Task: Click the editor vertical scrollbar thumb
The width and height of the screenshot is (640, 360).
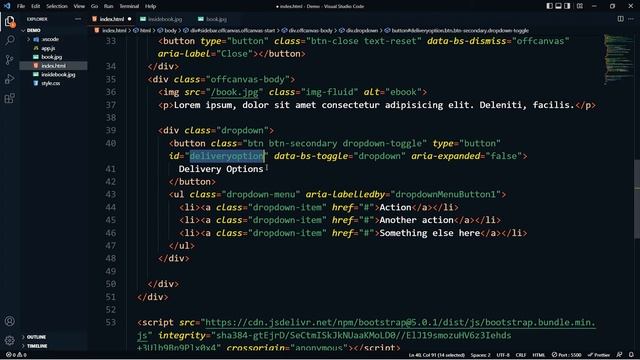Action: pos(637,198)
